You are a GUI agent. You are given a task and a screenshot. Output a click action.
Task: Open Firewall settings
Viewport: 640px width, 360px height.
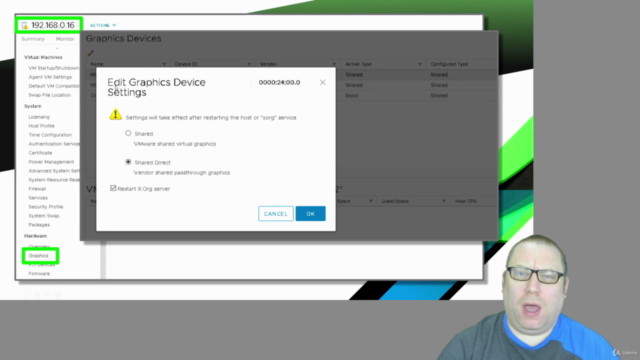37,189
